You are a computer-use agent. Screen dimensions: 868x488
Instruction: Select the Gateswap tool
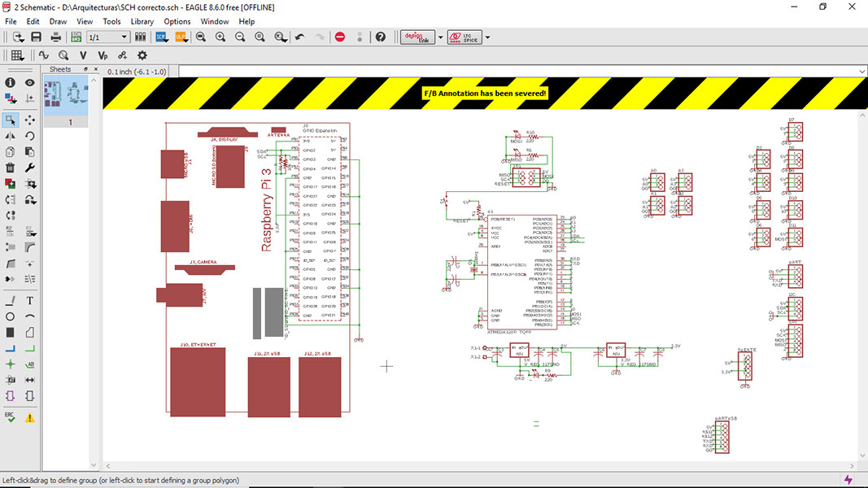coord(30,200)
